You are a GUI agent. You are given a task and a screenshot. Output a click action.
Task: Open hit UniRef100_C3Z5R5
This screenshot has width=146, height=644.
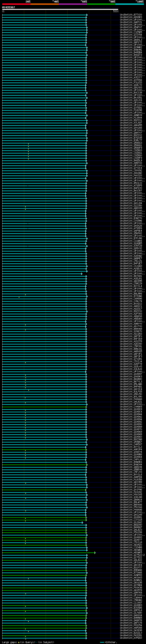pos(131,32)
